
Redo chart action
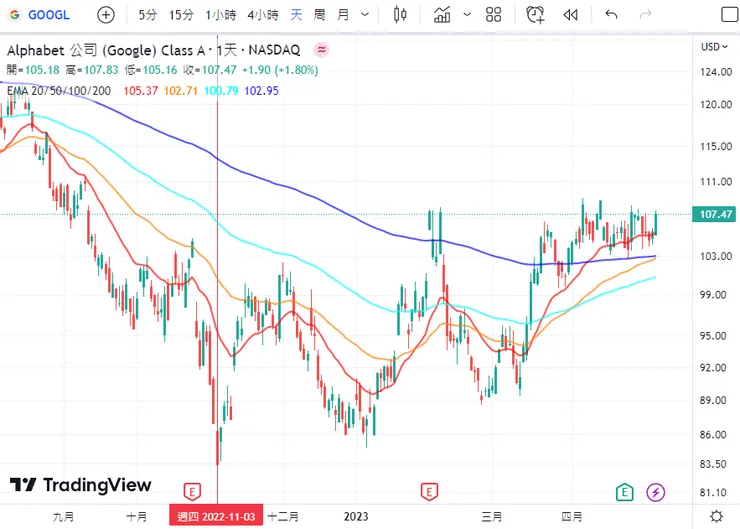[x=645, y=15]
